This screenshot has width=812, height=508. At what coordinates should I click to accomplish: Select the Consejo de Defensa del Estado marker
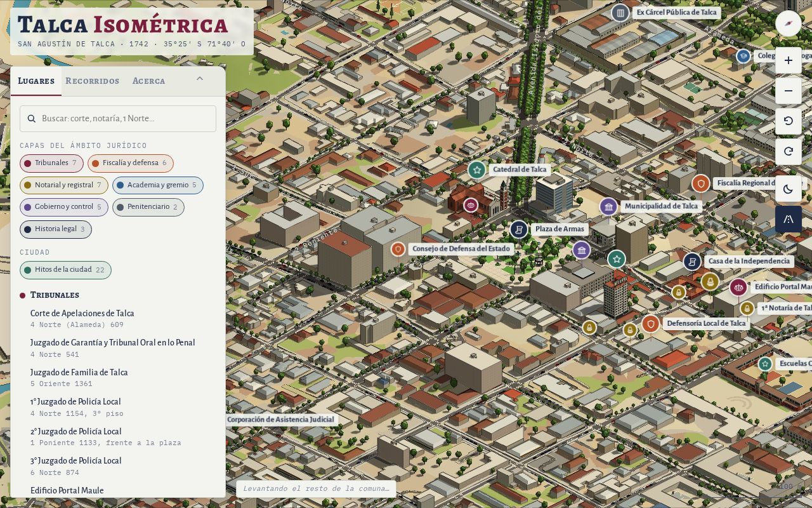coord(398,249)
